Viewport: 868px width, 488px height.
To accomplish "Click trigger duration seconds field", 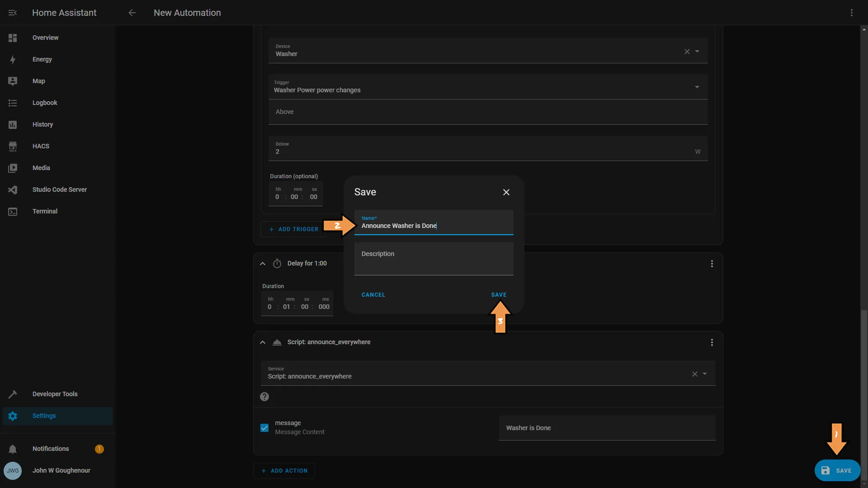I will [x=314, y=197].
